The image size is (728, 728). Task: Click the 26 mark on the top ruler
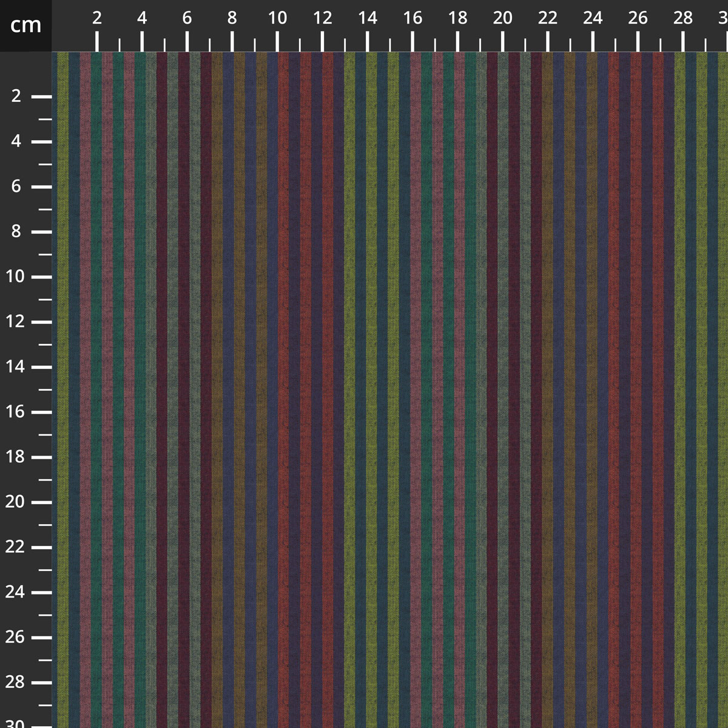638,19
